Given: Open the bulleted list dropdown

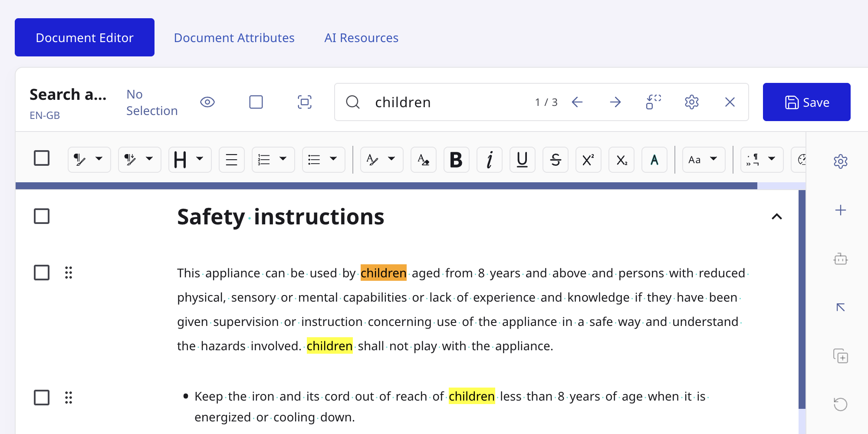Looking at the screenshot, I should [323, 160].
